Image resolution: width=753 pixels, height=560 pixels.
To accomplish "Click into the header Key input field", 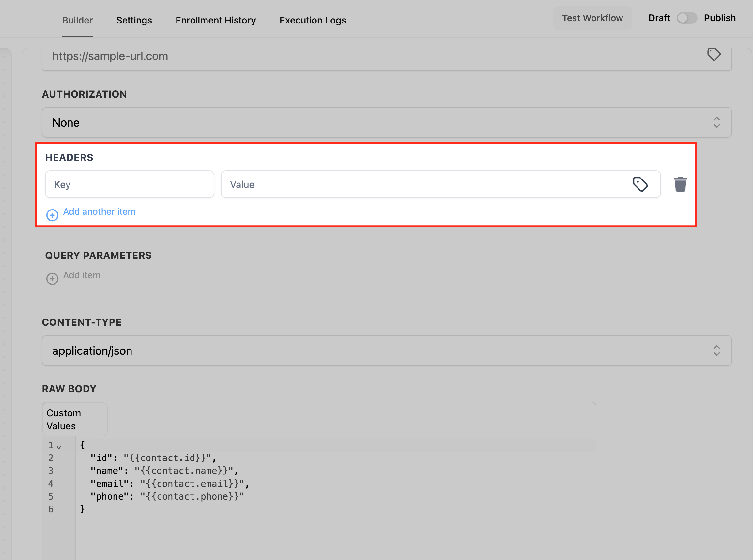I will click(x=130, y=184).
